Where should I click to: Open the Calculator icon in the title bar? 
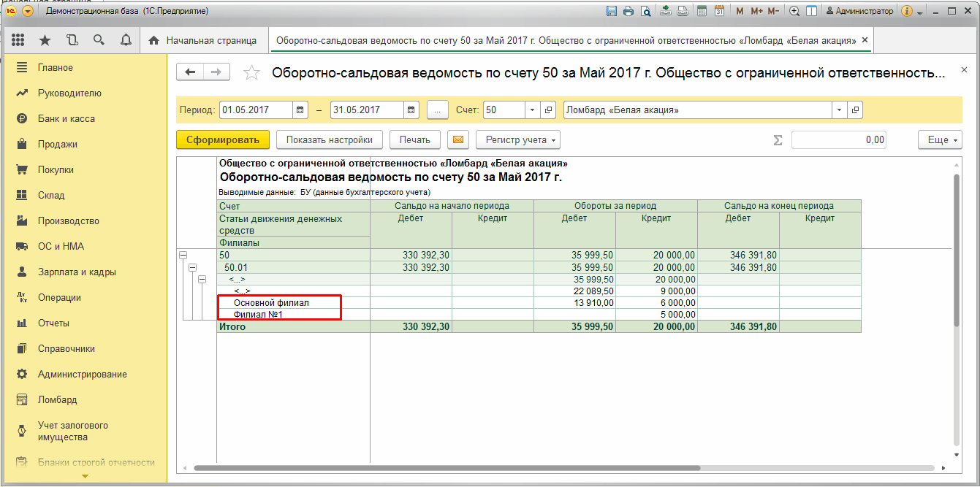click(702, 11)
